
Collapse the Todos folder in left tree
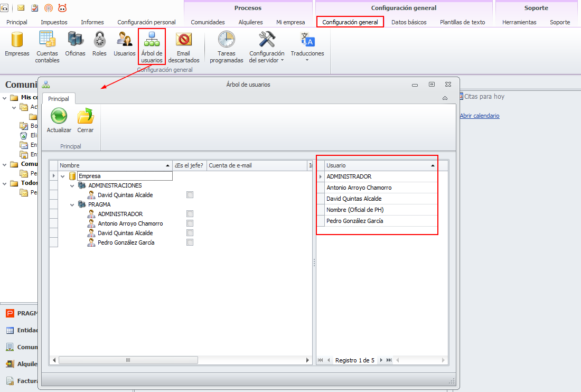coord(5,184)
